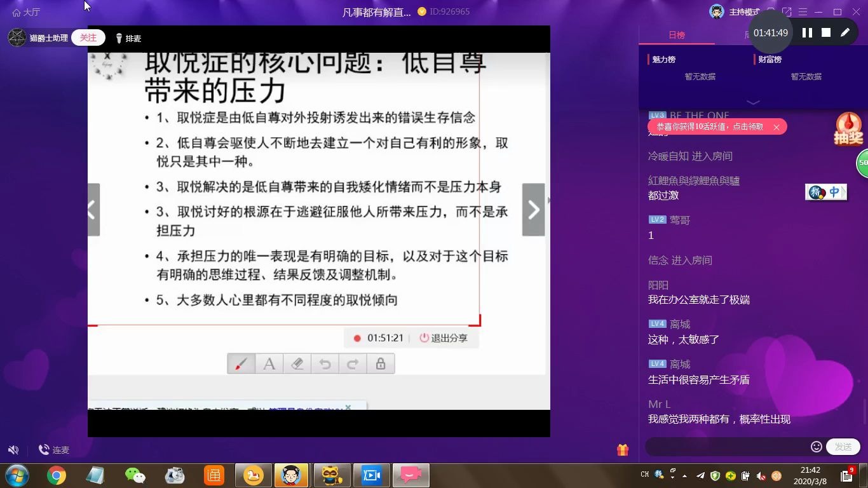
Task: Click the LV4 离城 message 这种，太敏感了
Action: click(684, 339)
